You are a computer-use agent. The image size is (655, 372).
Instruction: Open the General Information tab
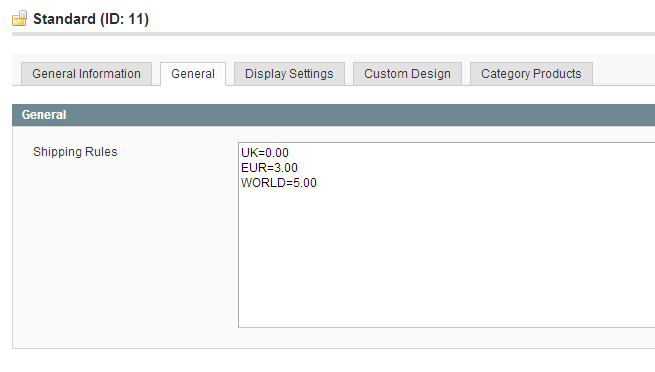[86, 74]
